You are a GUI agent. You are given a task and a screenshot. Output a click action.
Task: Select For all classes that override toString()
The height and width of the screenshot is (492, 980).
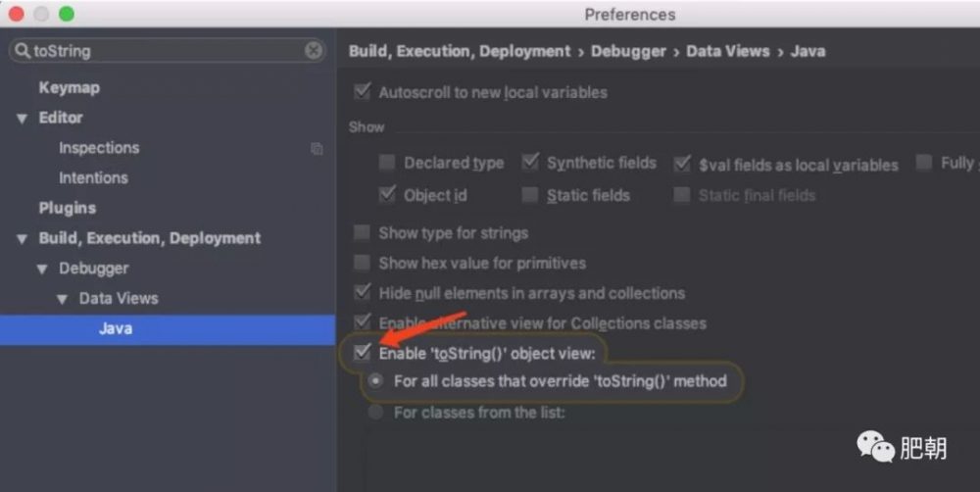coord(375,380)
